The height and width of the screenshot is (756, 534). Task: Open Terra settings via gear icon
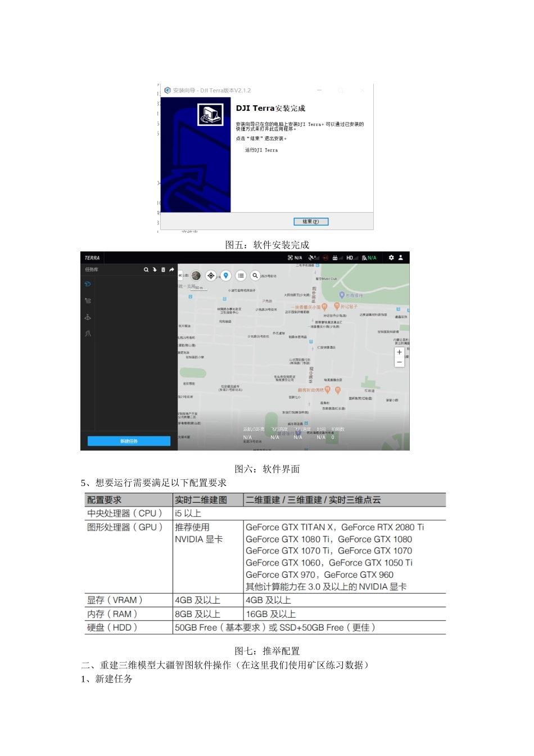click(x=391, y=258)
